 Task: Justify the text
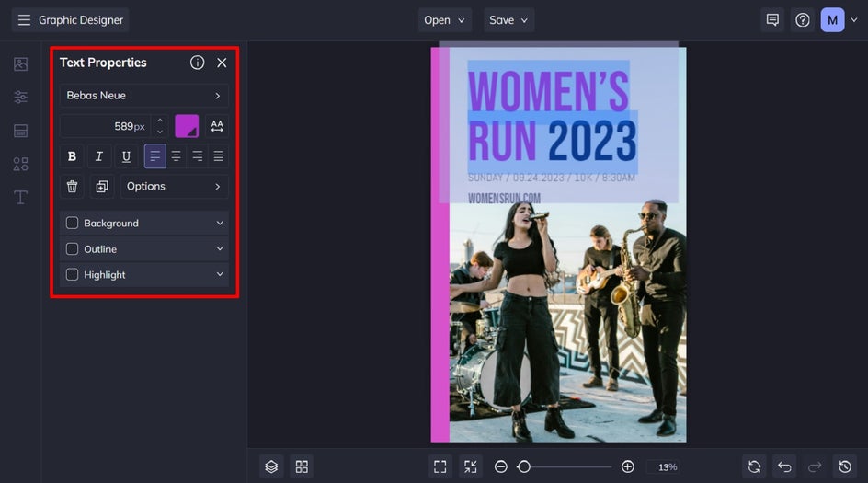[219, 156]
